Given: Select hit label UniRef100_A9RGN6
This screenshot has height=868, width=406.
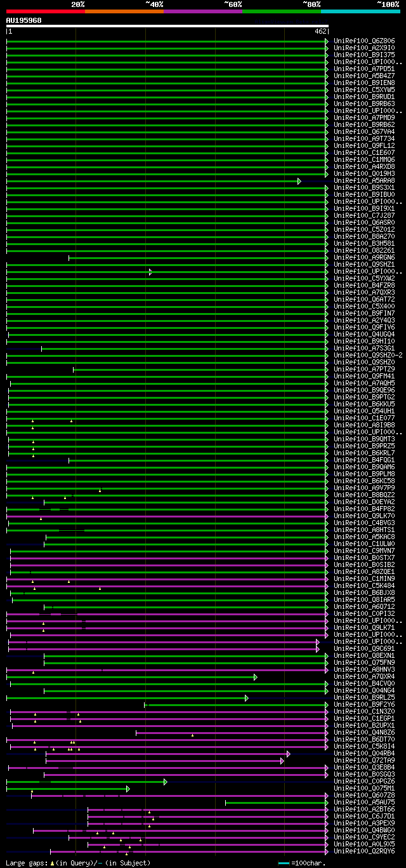Looking at the screenshot, I should coord(364,257).
